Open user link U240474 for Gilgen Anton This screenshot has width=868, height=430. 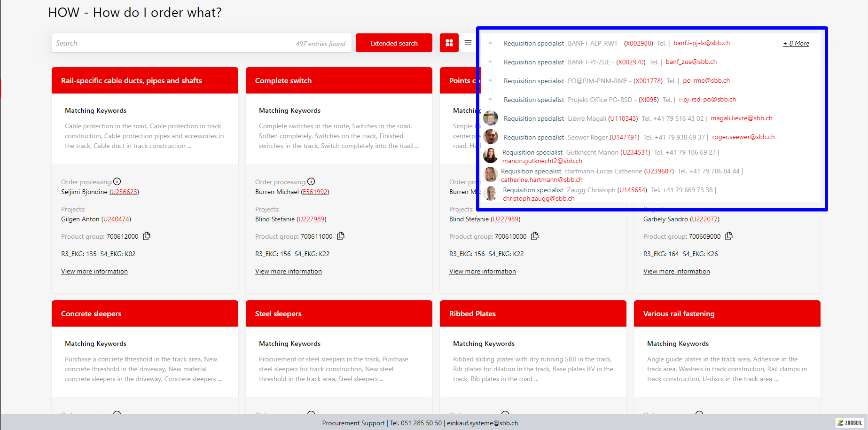pos(116,219)
